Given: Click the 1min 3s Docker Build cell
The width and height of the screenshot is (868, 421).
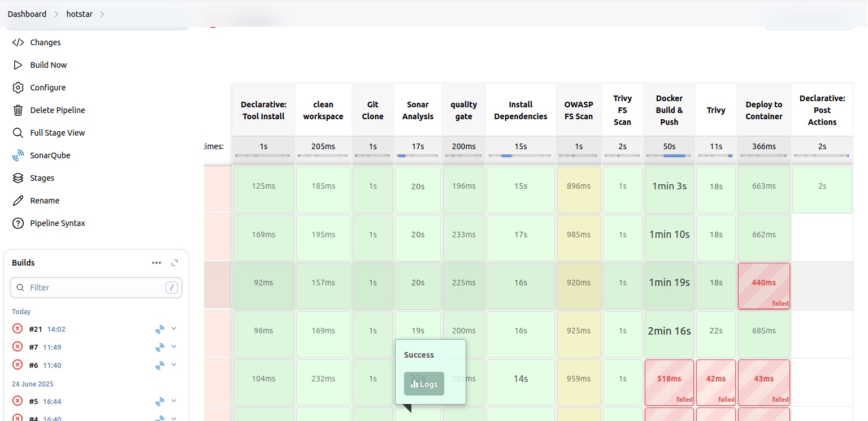Looking at the screenshot, I should (x=669, y=189).
